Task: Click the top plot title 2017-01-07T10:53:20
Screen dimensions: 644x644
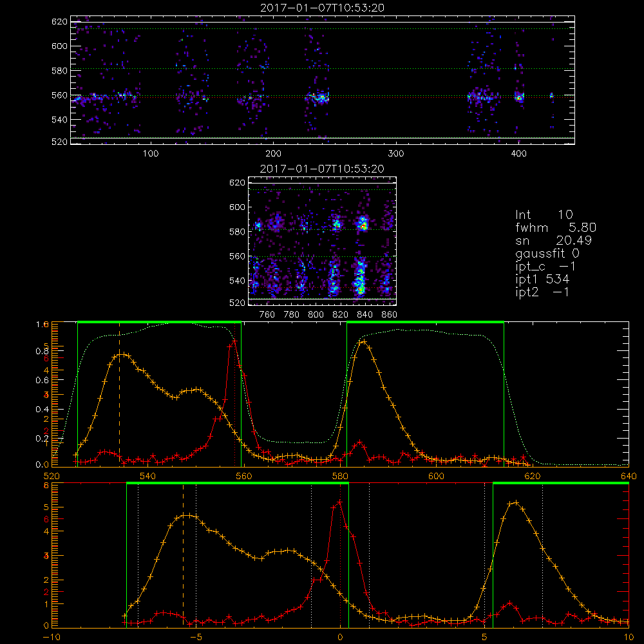Action: (323, 8)
